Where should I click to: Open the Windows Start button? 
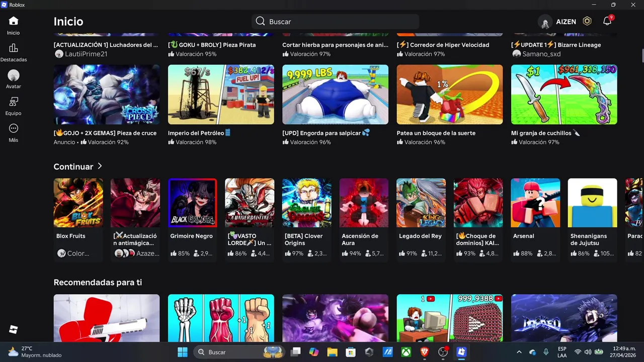(182, 352)
